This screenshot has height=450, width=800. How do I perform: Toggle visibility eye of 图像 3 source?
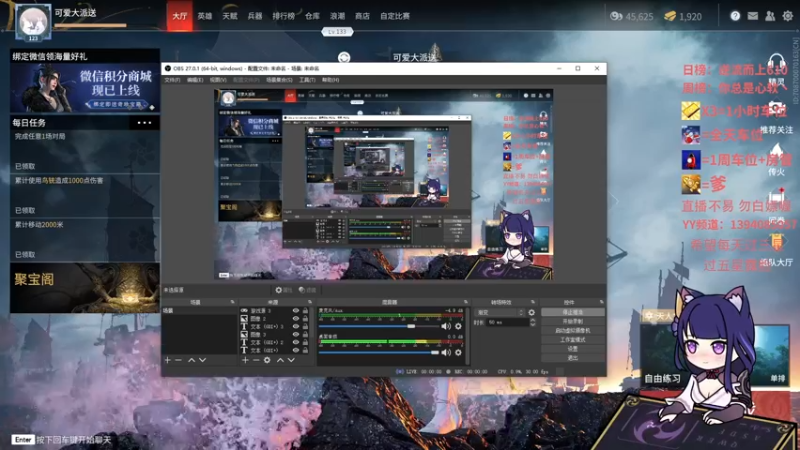click(295, 334)
